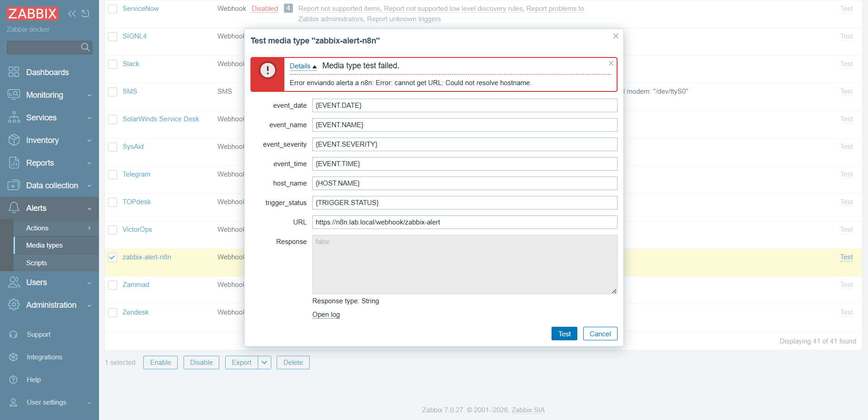Screen dimensions: 868x420
Task: Click the Open log link
Action: click(326, 315)
